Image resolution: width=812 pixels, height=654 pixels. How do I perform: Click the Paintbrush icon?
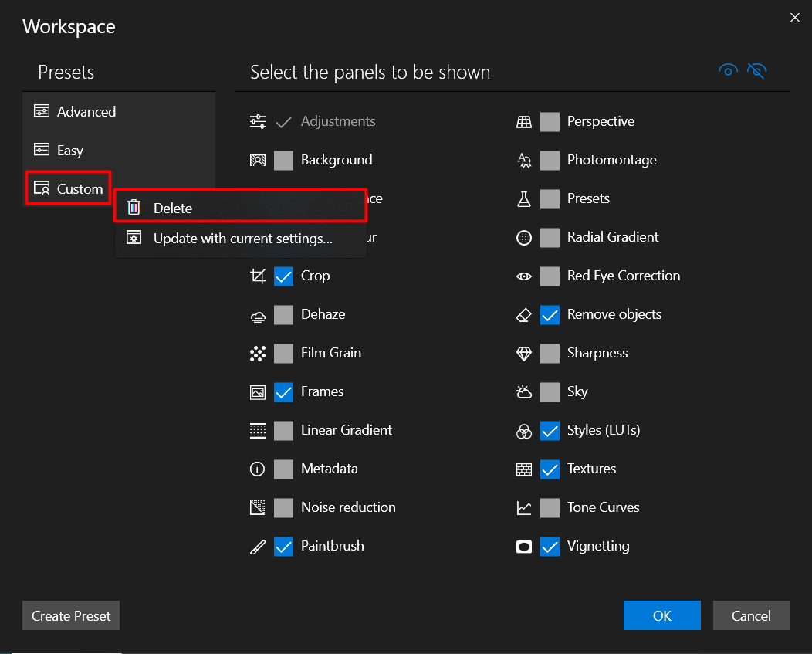[x=257, y=547]
